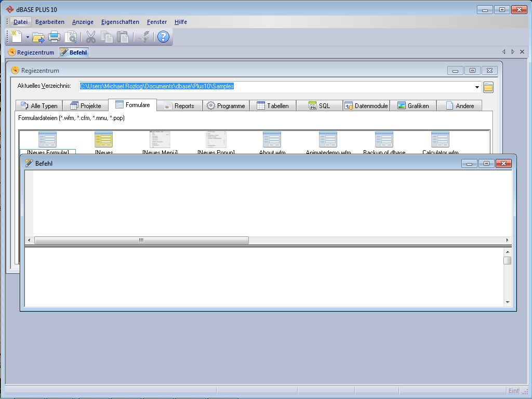The image size is (532, 399).
Task: Expand the Aktuelles Verzeichnis dropdown arrow
Action: point(477,87)
